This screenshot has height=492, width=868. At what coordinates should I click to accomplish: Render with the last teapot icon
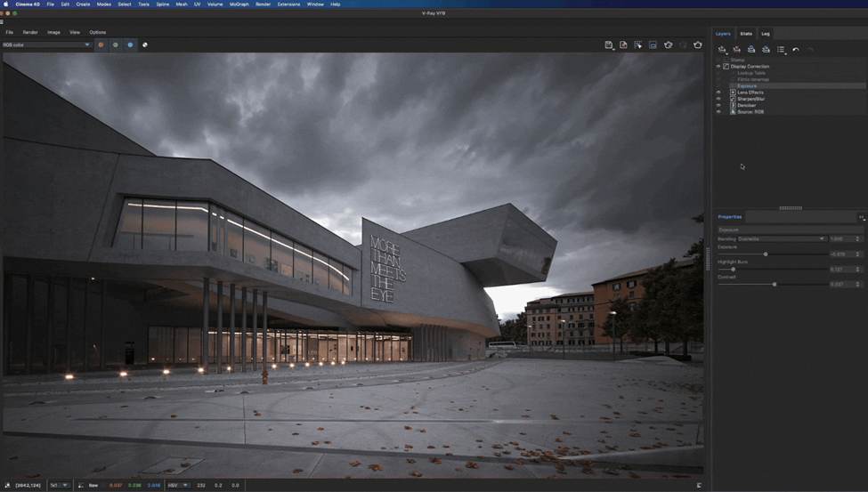697,44
